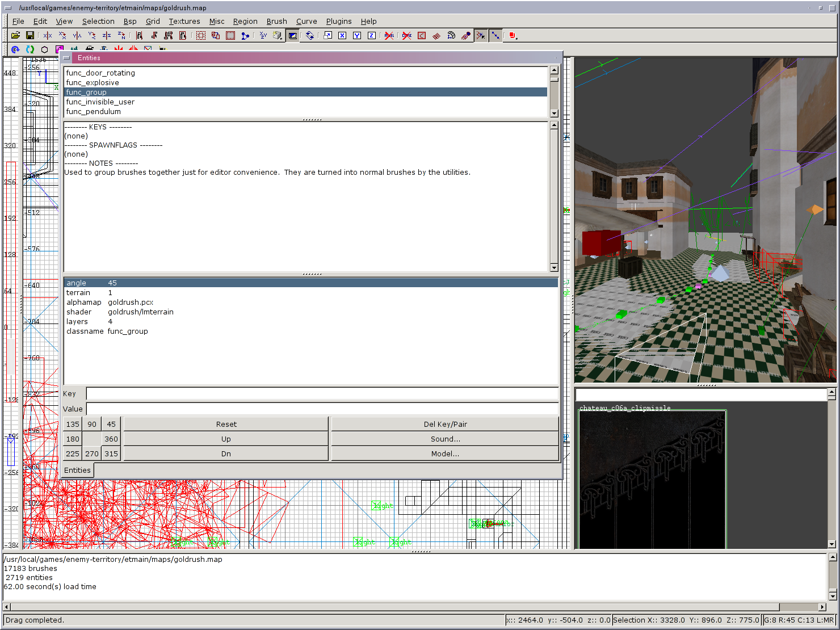Toggle the pressed drill-down rows icon
The image size is (840, 630).
tap(495, 35)
